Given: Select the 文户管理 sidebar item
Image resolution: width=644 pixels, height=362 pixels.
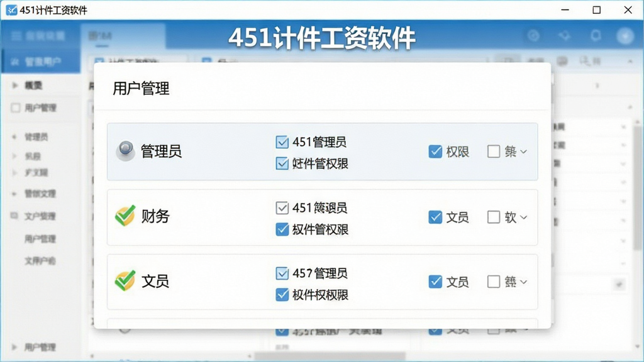Looking at the screenshot, I should 40,216.
